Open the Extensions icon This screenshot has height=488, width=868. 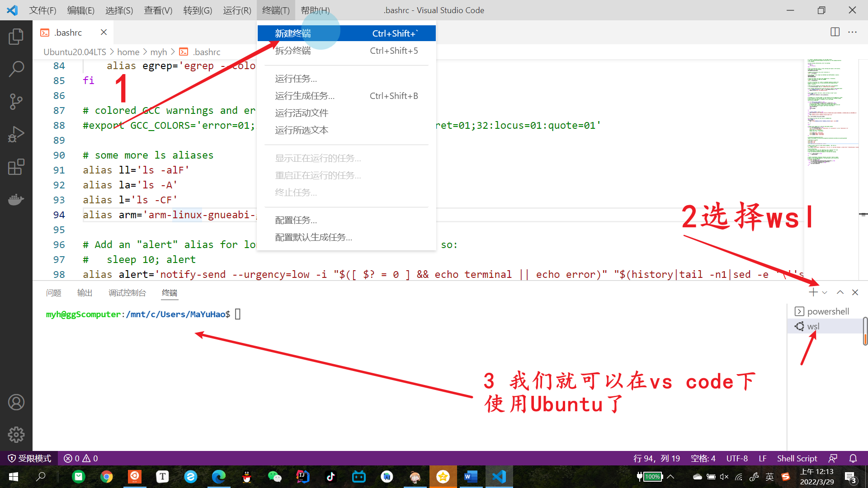pos(16,167)
